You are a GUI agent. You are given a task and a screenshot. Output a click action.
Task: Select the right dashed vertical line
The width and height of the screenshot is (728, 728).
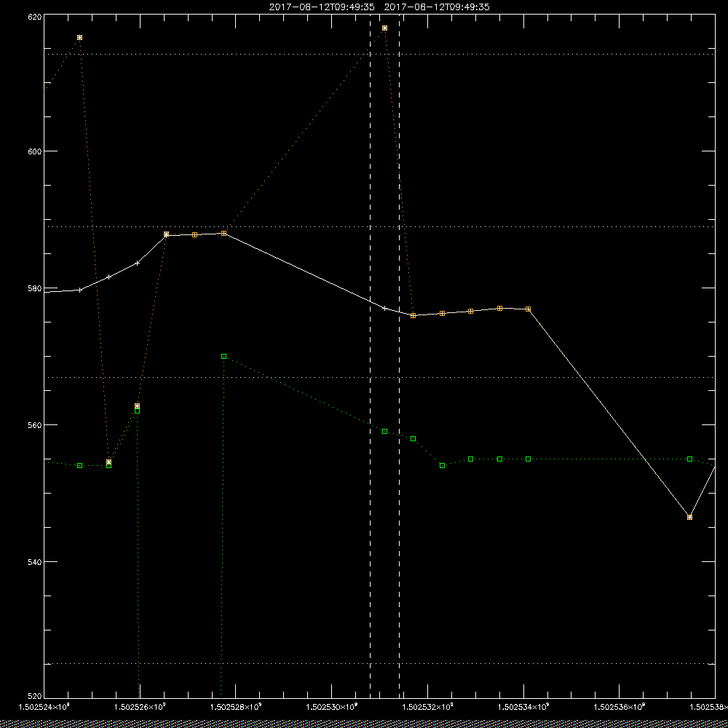(x=399, y=356)
